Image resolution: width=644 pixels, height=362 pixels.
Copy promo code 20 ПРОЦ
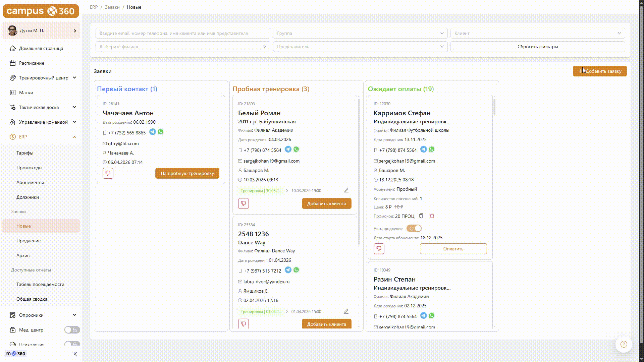[421, 216]
